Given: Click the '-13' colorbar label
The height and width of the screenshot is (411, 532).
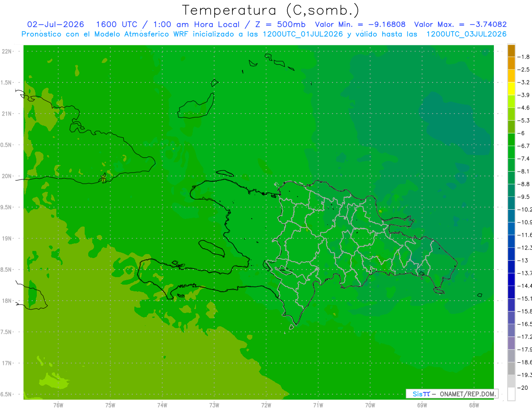Looking at the screenshot, I should point(523,260).
